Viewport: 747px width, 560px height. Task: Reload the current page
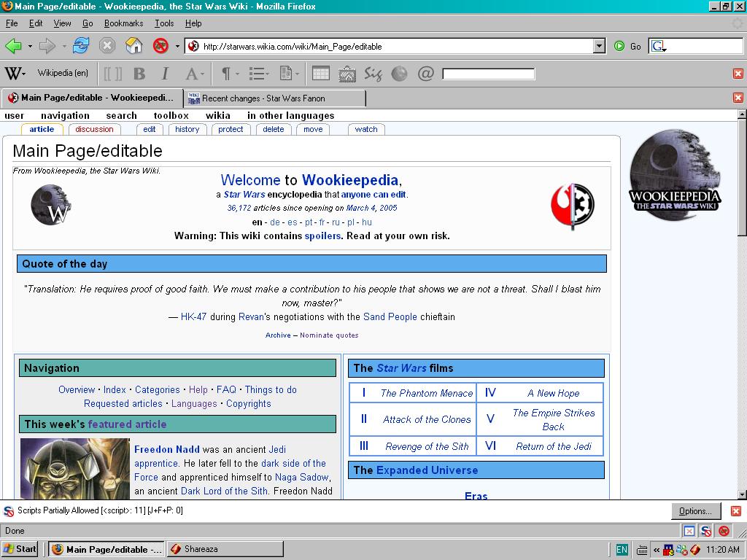pyautogui.click(x=81, y=46)
